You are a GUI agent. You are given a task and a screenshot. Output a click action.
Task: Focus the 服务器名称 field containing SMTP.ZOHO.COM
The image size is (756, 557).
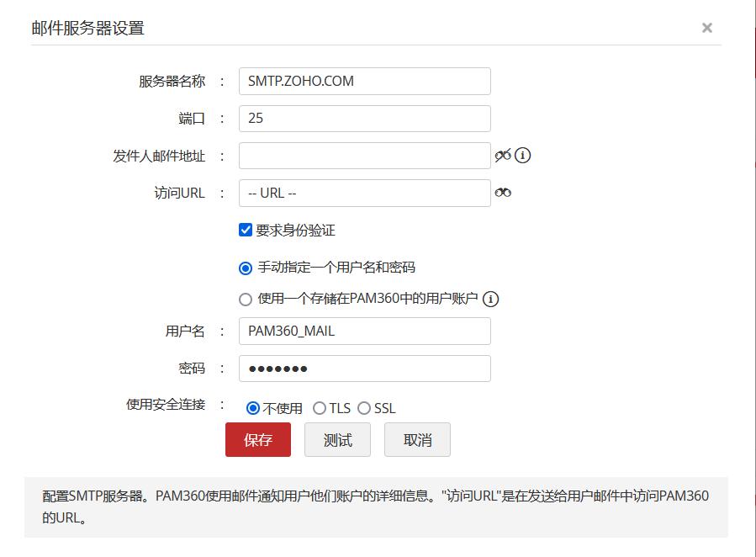tap(364, 82)
